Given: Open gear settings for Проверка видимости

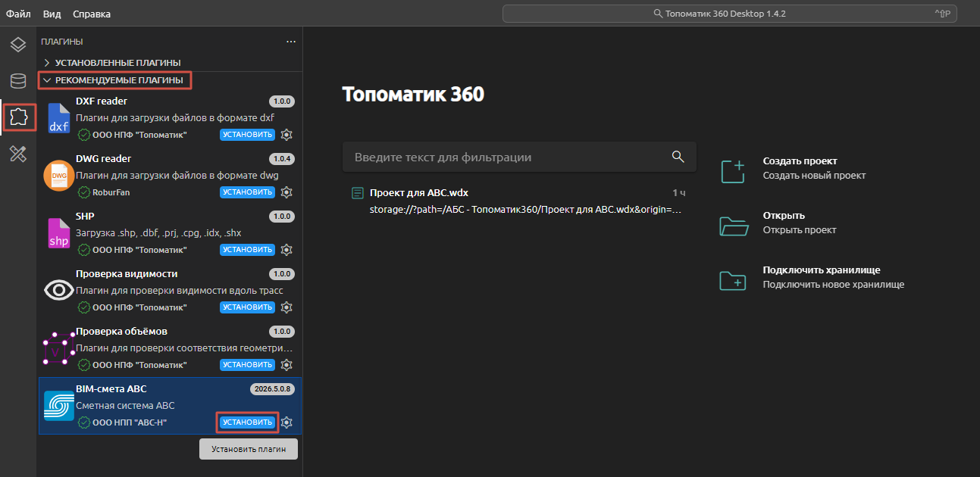Looking at the screenshot, I should coord(286,307).
